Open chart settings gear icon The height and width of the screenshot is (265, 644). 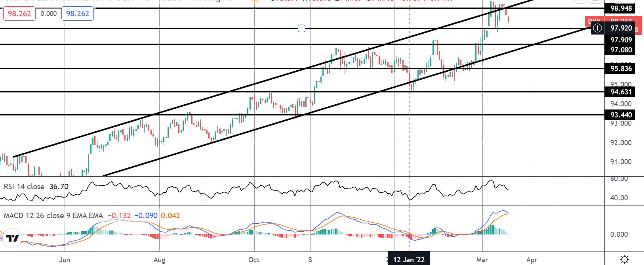(625, 259)
